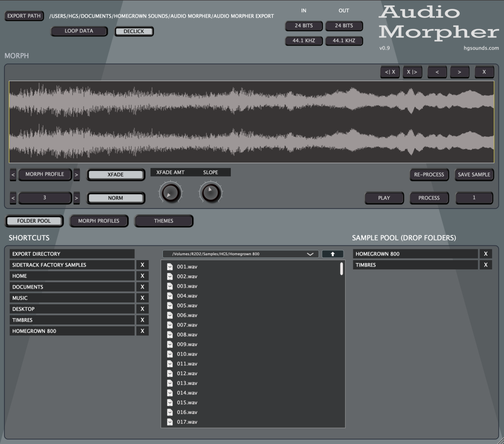Viewport: 504px width, 444px height.
Task: Click the X icon to clear the waveform
Action: coord(484,72)
